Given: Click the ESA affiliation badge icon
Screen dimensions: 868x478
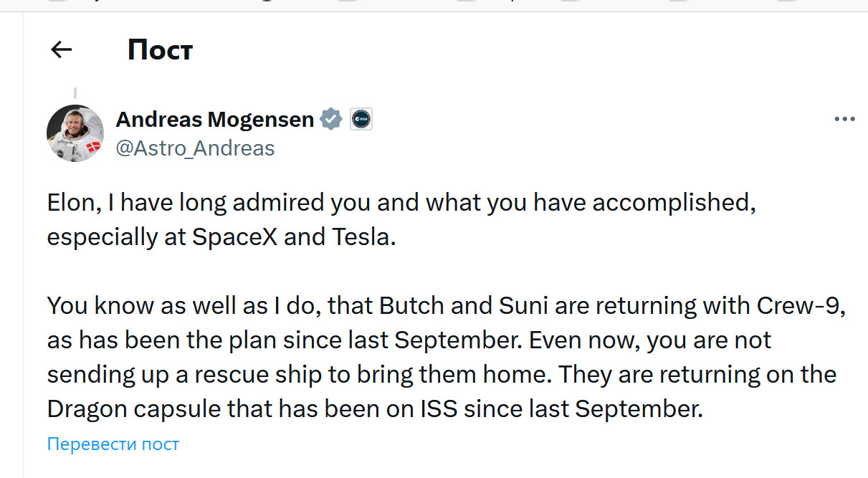Looking at the screenshot, I should click(361, 119).
